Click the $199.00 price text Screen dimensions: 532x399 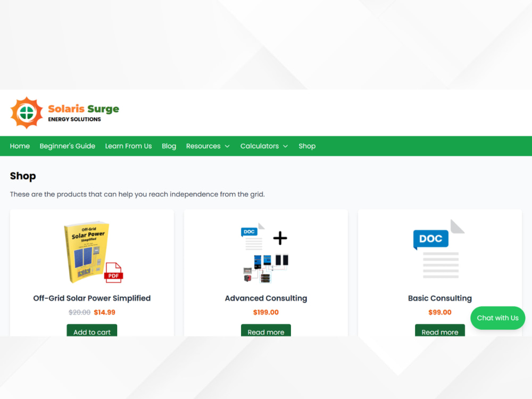[x=266, y=312]
